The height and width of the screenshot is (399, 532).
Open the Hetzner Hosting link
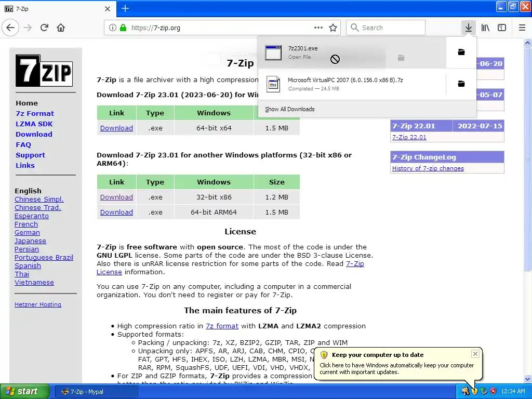[38, 304]
